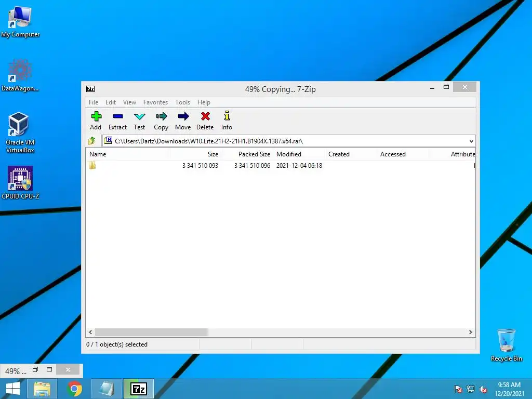Launch Oracle VM VirtualBox shortcut
The image size is (532, 399).
coord(20,132)
